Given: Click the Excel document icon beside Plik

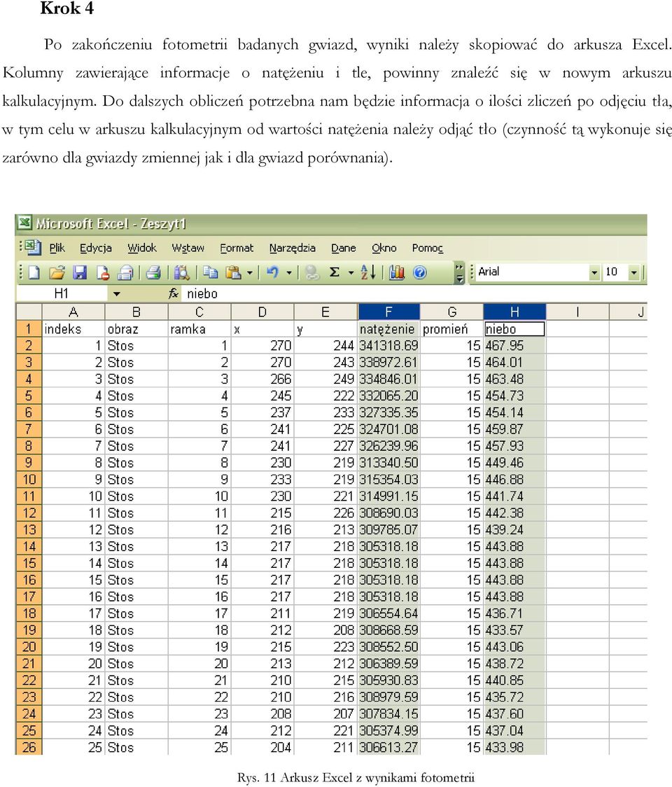Looking at the screenshot, I should (x=33, y=247).
